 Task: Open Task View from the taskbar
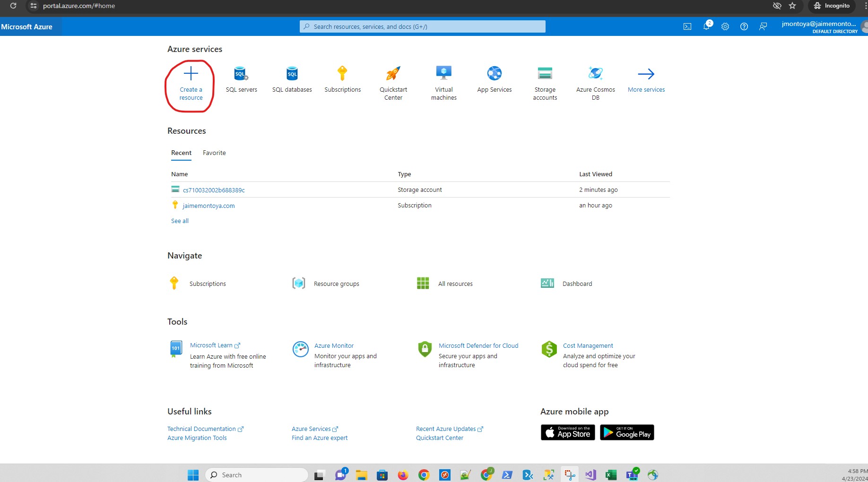click(x=319, y=475)
